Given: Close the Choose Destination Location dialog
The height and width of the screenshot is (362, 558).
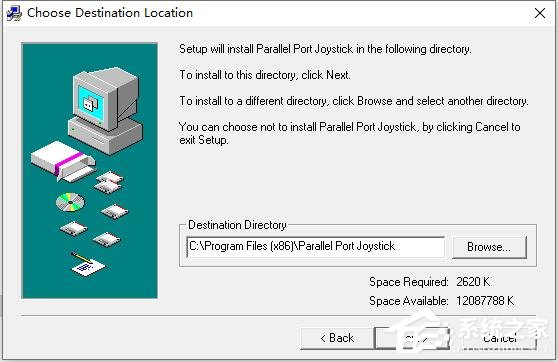Looking at the screenshot, I should point(540,13).
